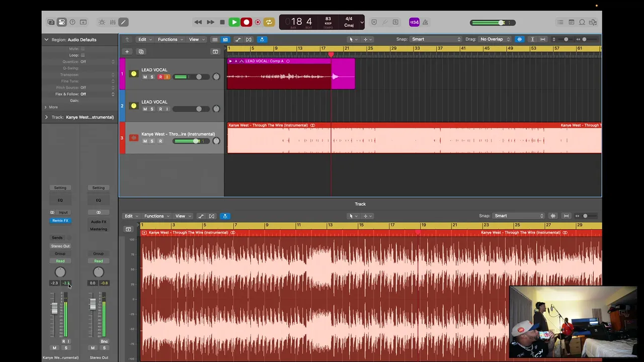Open the tracks area View menu
This screenshot has height=362, width=644.
196,39
